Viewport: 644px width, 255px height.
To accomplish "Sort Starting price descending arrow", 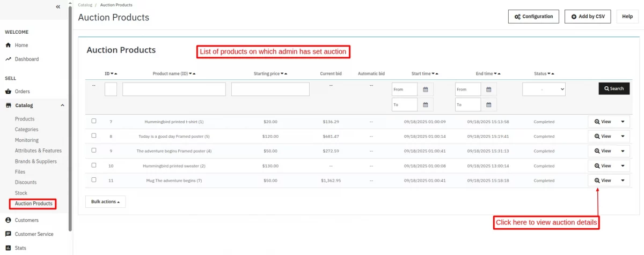I will (x=282, y=73).
